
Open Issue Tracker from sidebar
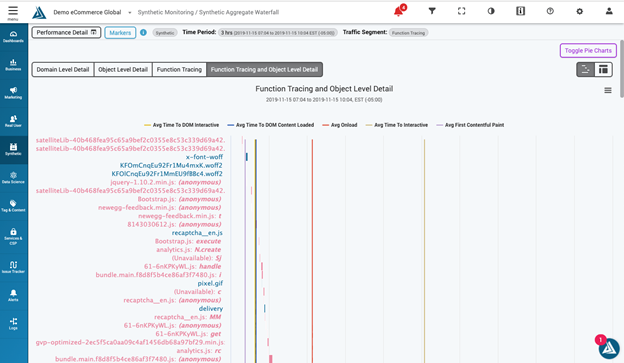pos(14,267)
